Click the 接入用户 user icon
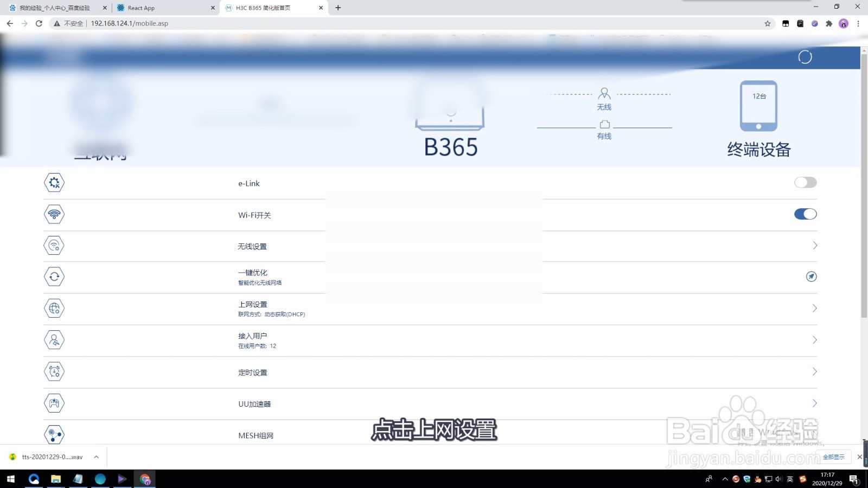This screenshot has width=868, height=488. pyautogui.click(x=54, y=340)
